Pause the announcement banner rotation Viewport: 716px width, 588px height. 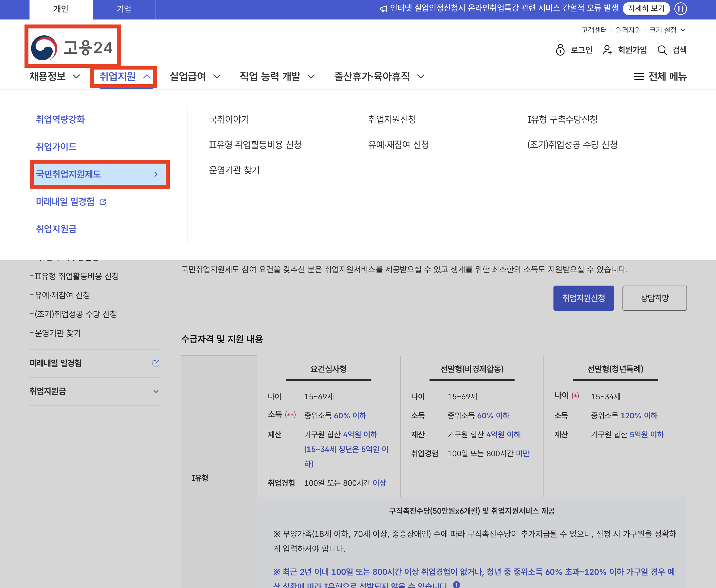click(680, 8)
